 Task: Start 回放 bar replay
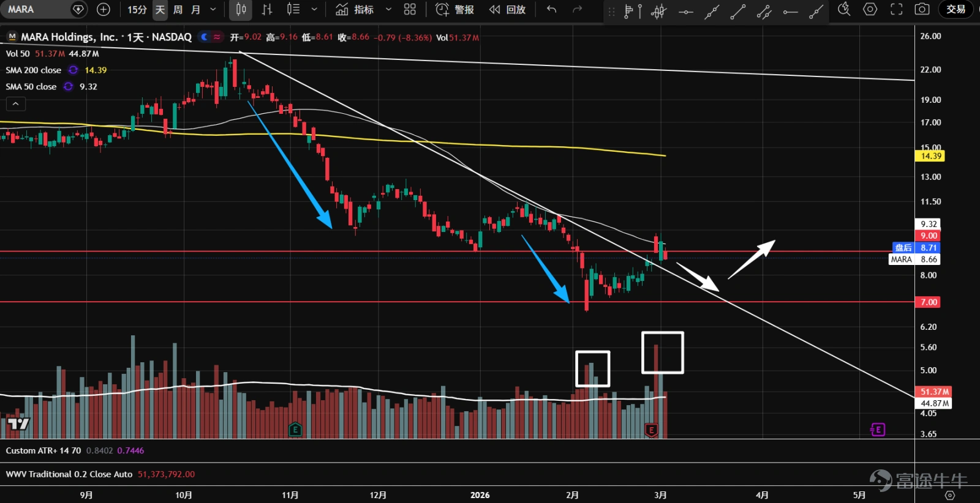click(507, 9)
